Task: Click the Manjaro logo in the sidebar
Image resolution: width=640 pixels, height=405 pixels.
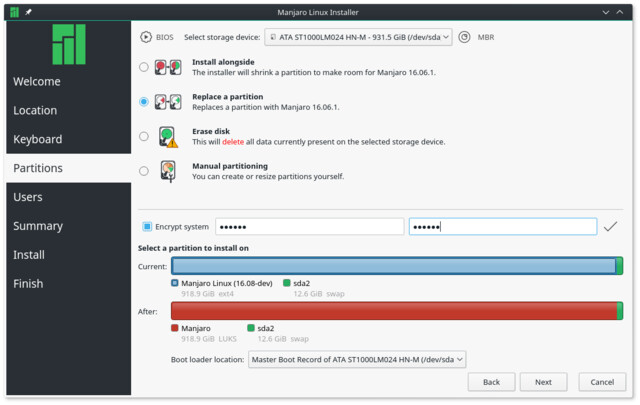Action: pos(69,44)
